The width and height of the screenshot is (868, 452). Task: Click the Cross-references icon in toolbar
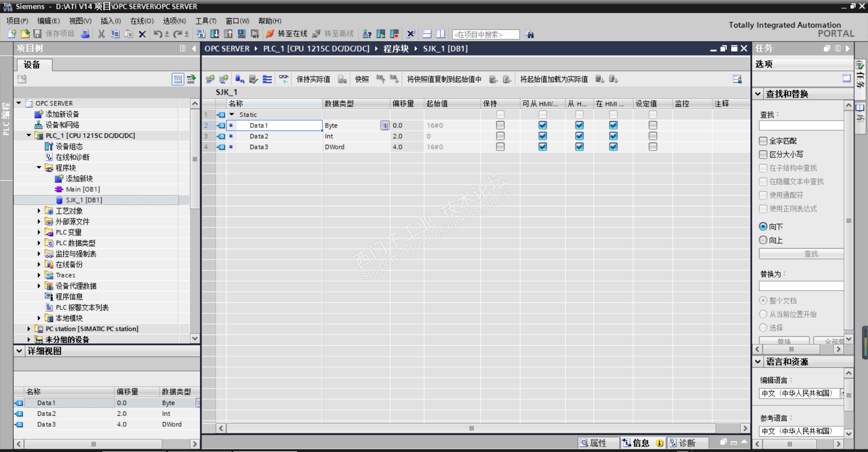(410, 34)
